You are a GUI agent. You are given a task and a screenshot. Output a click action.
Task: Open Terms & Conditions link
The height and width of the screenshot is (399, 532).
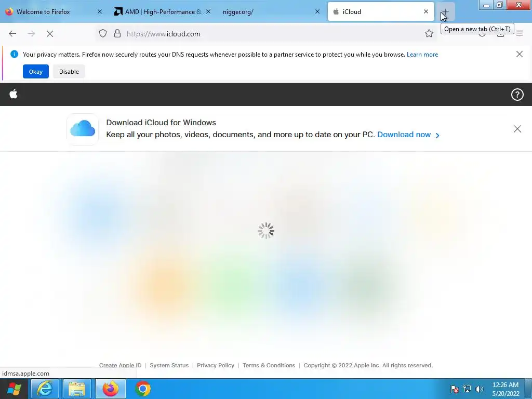tap(269, 365)
